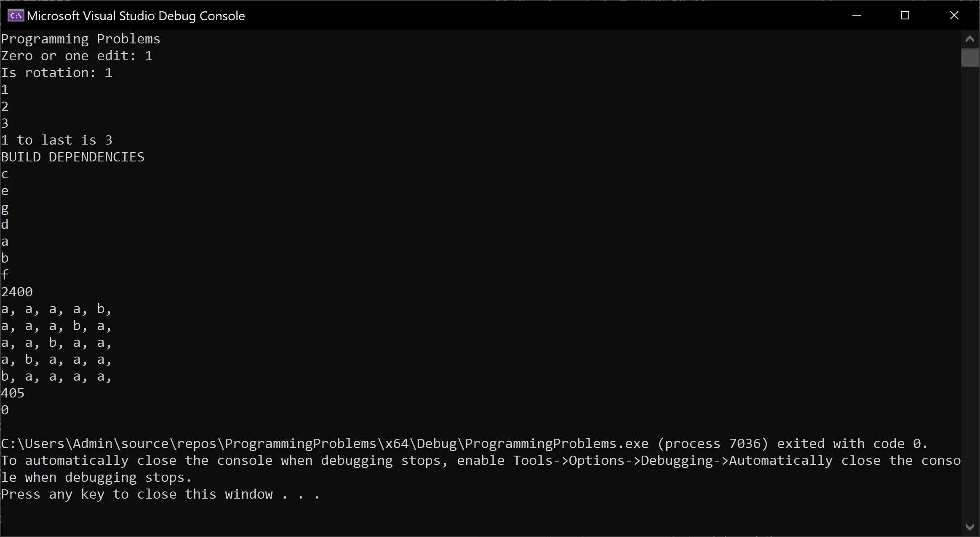Click the 'Zero or one edit: 1' line
Image resolution: width=980 pixels, height=537 pixels.
click(x=77, y=56)
